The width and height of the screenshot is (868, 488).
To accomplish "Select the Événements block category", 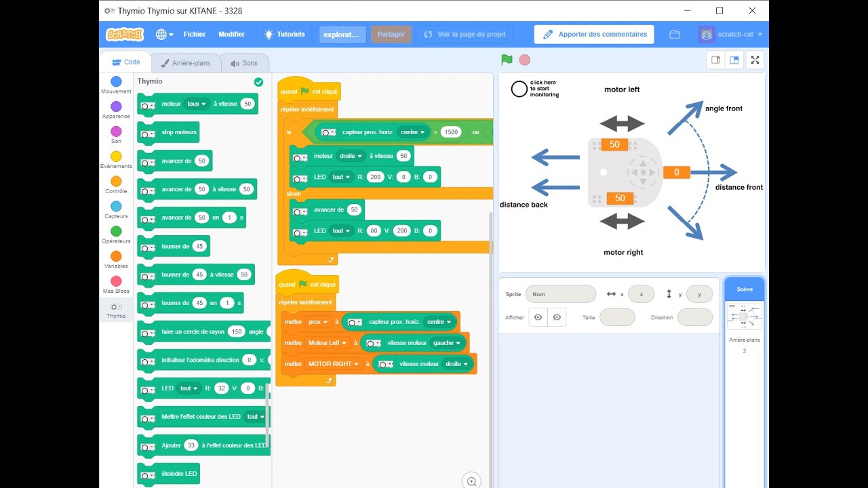I will (x=116, y=160).
